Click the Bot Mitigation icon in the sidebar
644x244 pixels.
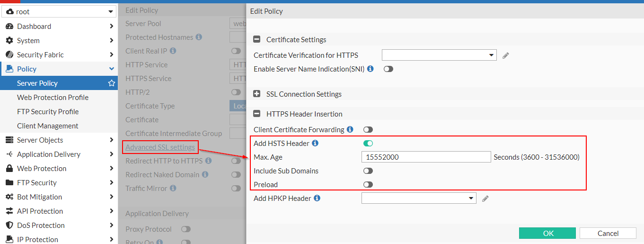(9, 197)
